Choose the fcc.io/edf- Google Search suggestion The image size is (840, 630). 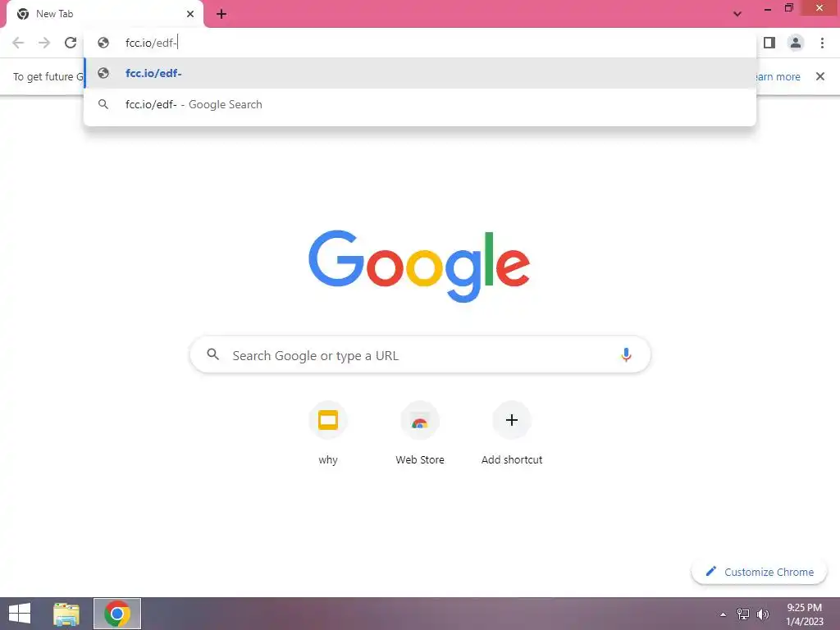(420, 104)
